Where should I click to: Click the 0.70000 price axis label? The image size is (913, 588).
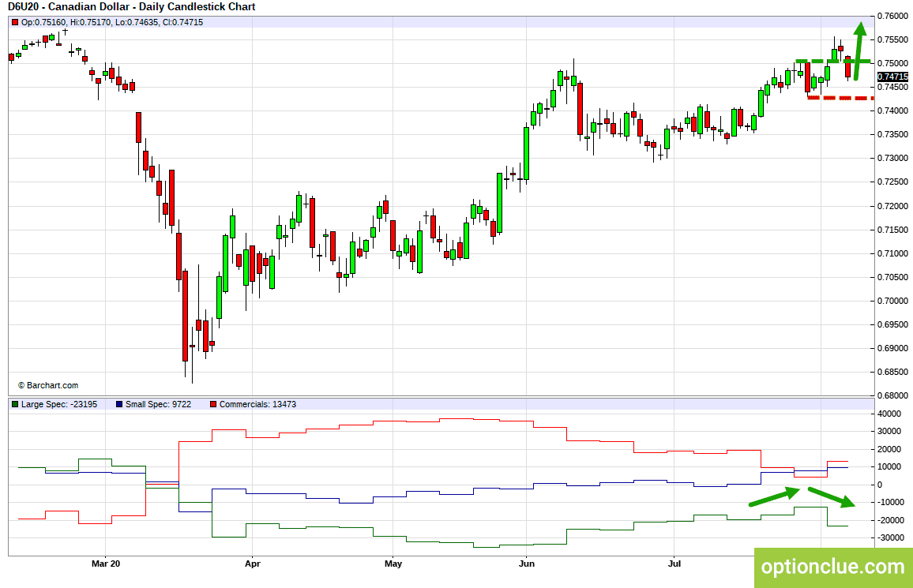click(892, 301)
